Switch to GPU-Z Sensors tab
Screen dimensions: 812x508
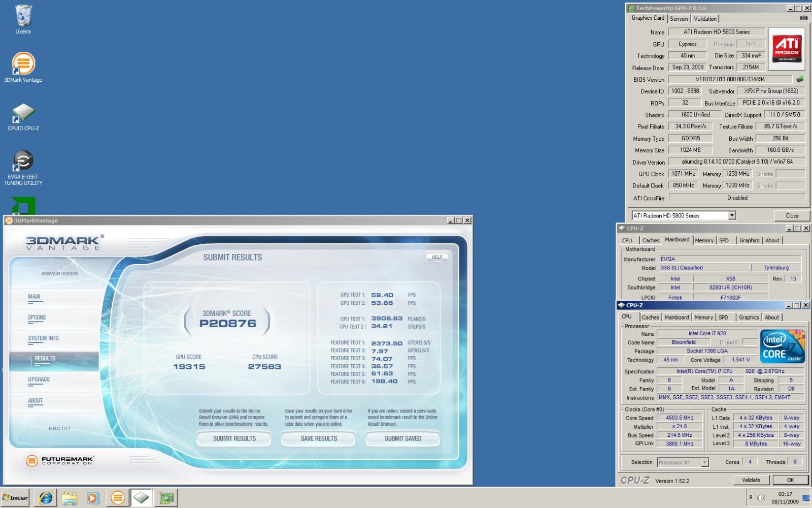679,19
